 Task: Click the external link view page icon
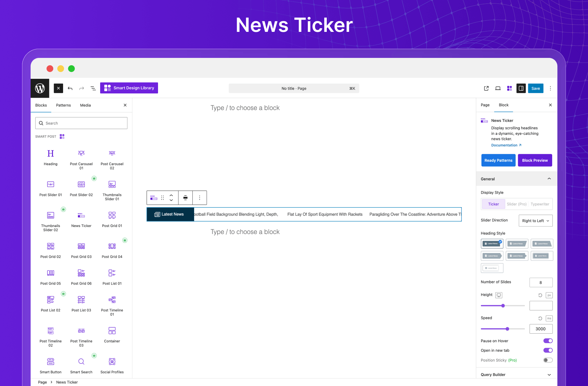(486, 88)
